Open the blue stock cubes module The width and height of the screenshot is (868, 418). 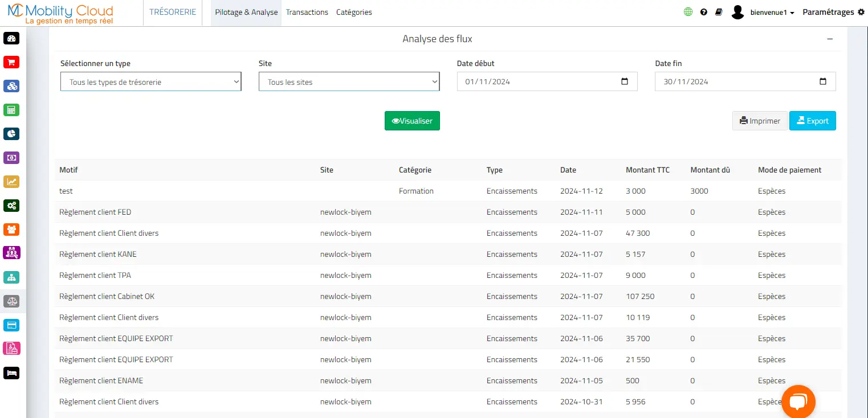[x=11, y=86]
